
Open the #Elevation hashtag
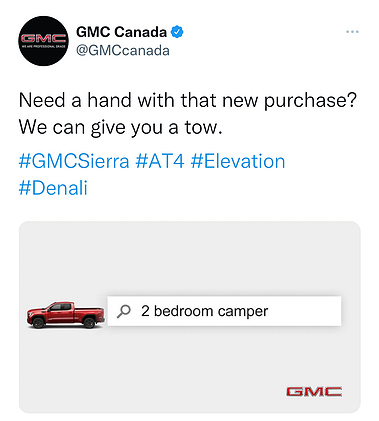click(x=238, y=161)
